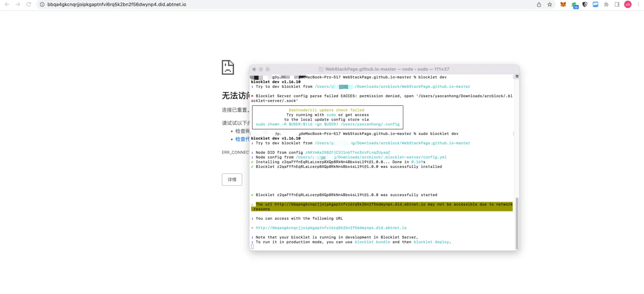This screenshot has height=294, width=644.
Task: Click the 'blocklet deploy' command text
Action: 431,242
